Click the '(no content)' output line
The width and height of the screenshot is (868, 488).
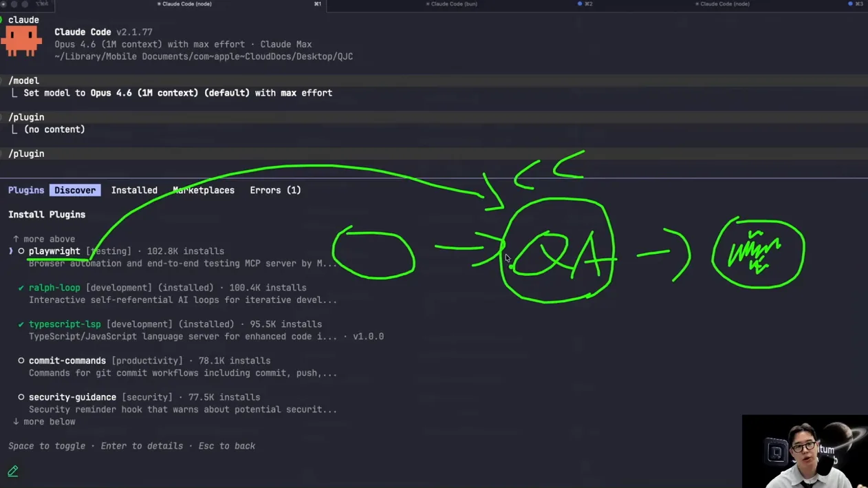54,129
